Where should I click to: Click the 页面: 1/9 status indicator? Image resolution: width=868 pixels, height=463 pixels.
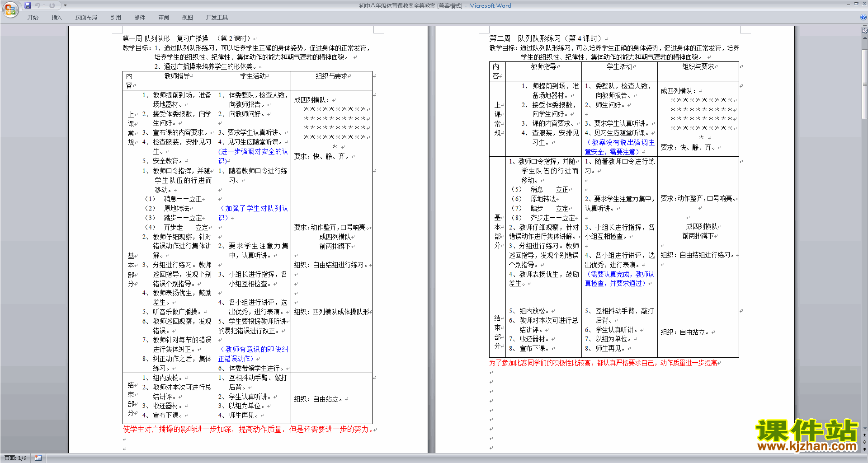15,458
